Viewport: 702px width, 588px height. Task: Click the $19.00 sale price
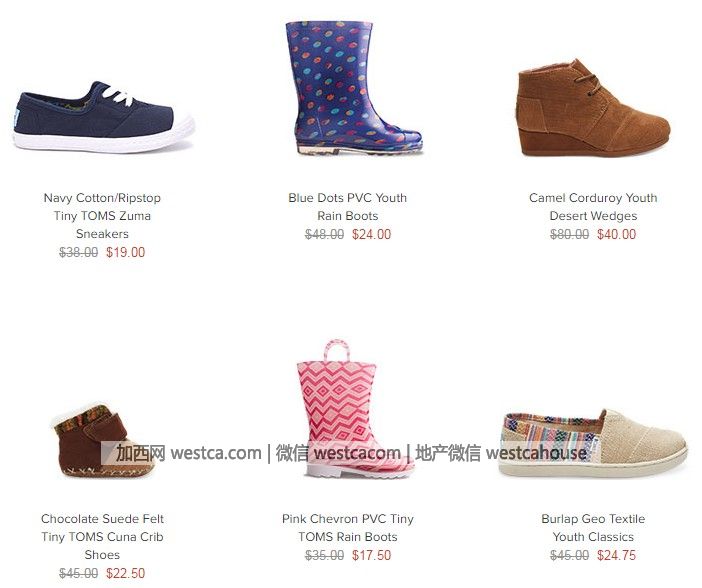[125, 253]
